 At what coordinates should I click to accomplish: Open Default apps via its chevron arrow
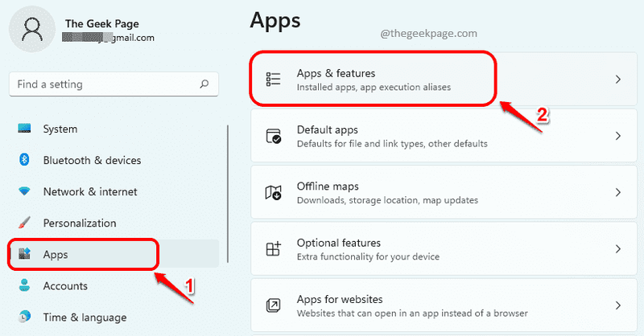click(617, 136)
